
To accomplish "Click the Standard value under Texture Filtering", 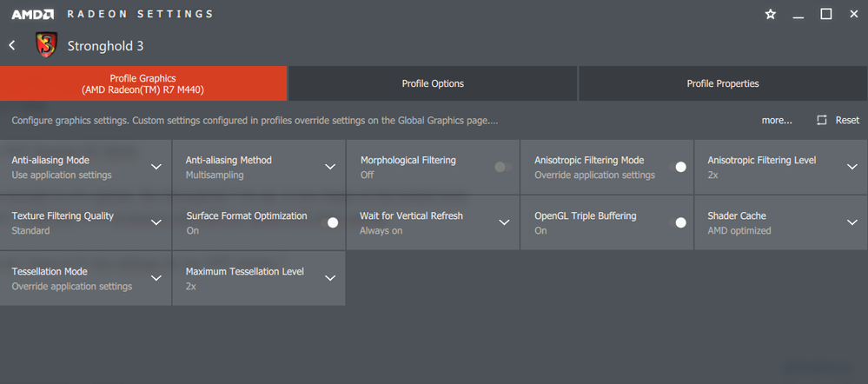I will tap(30, 231).
